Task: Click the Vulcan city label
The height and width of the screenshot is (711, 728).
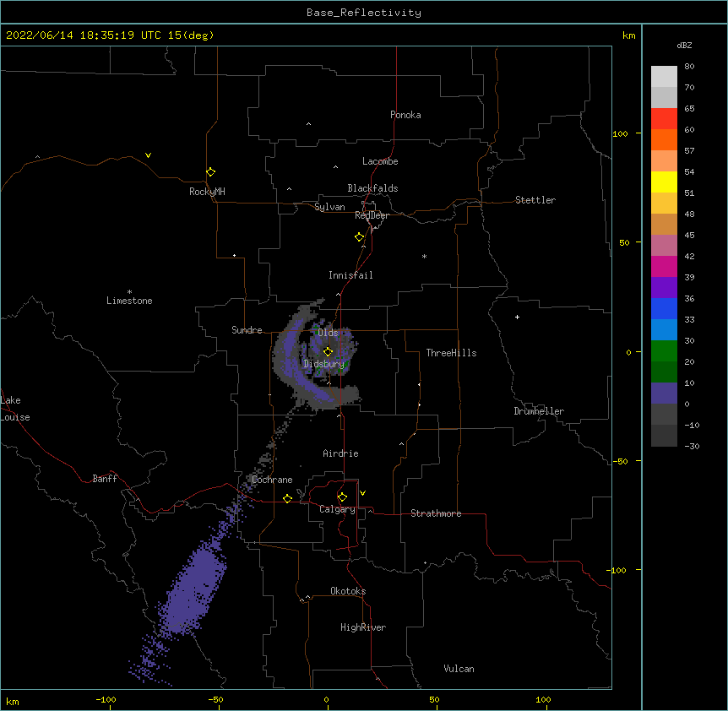Action: click(459, 669)
